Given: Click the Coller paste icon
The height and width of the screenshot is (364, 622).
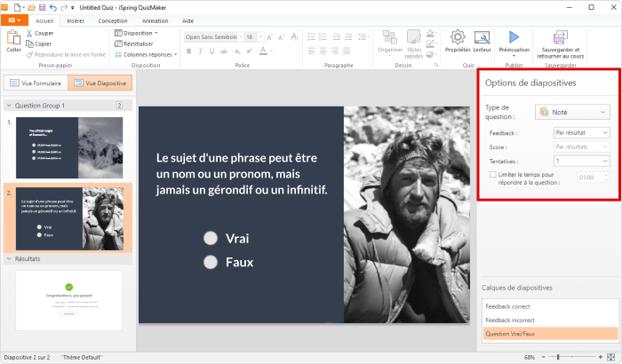Looking at the screenshot, I should [x=13, y=37].
